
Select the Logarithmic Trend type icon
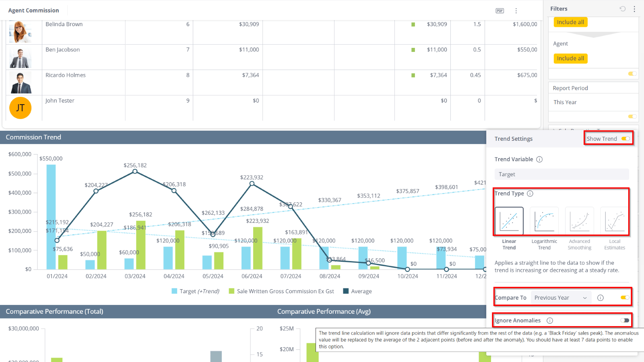coord(544,221)
